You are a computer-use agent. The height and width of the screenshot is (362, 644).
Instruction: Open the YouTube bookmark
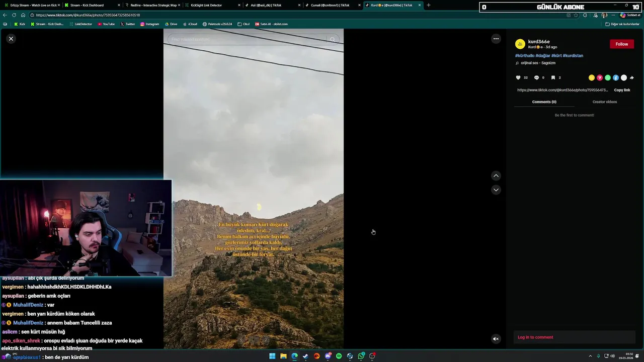pos(106,24)
